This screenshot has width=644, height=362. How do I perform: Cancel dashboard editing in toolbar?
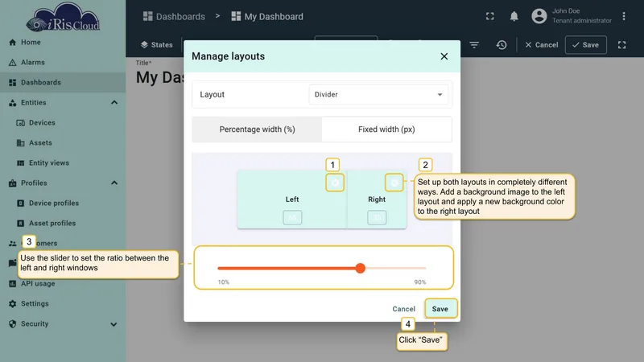pos(541,45)
